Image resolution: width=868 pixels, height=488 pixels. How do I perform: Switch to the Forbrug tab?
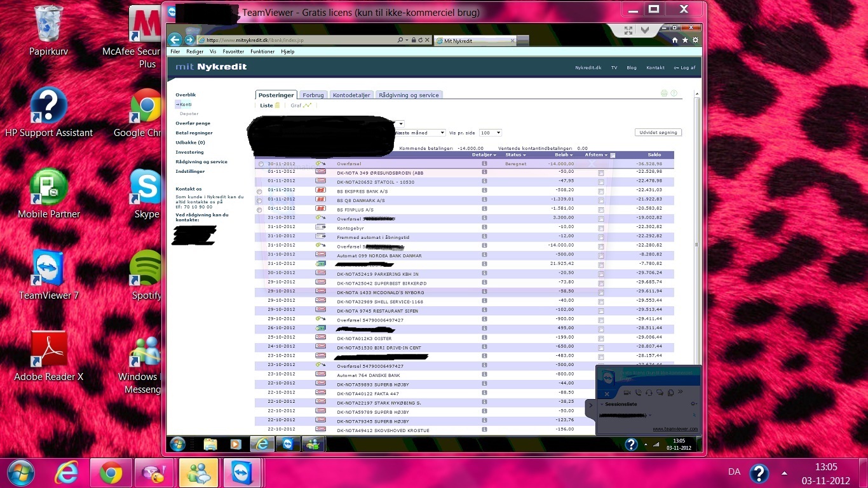pos(313,95)
